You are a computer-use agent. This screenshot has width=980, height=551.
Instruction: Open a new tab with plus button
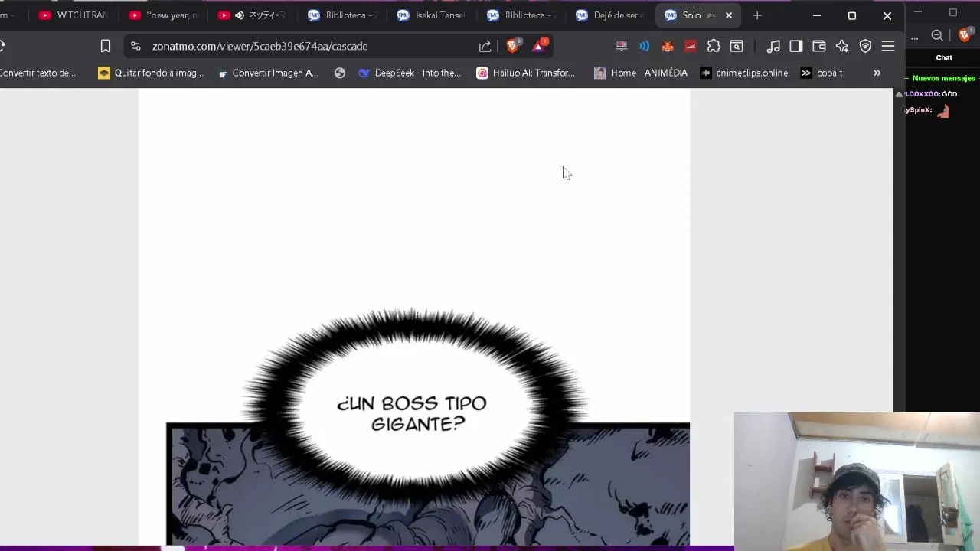tap(757, 15)
